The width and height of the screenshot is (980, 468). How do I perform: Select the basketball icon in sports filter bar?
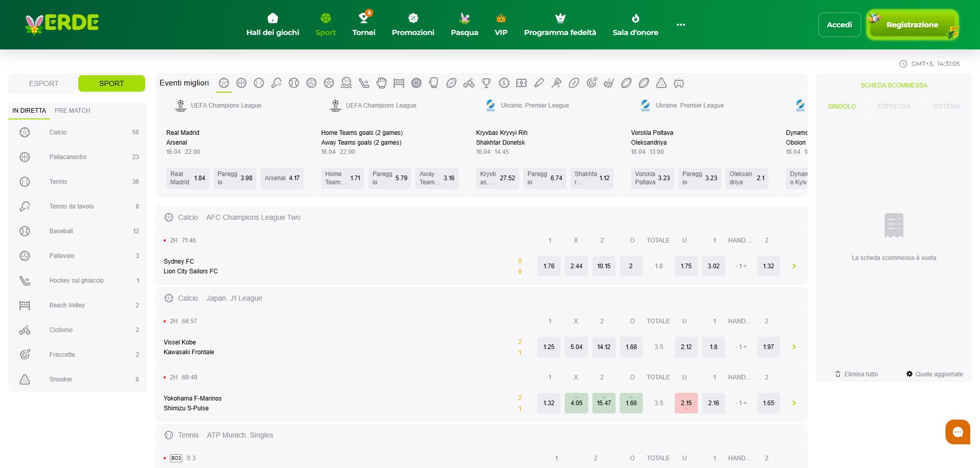point(241,83)
